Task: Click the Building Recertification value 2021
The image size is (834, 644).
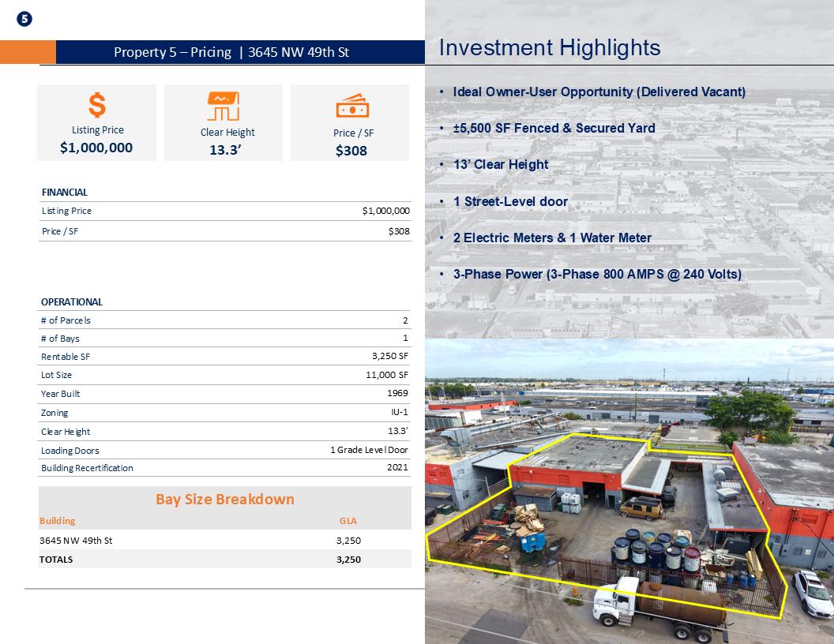Action: pyautogui.click(x=397, y=467)
